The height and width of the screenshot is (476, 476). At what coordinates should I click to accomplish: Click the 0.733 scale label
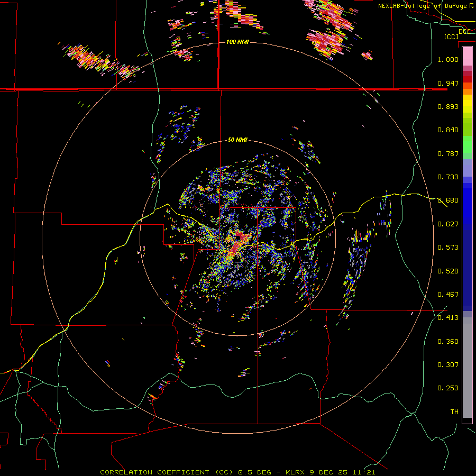click(x=448, y=177)
